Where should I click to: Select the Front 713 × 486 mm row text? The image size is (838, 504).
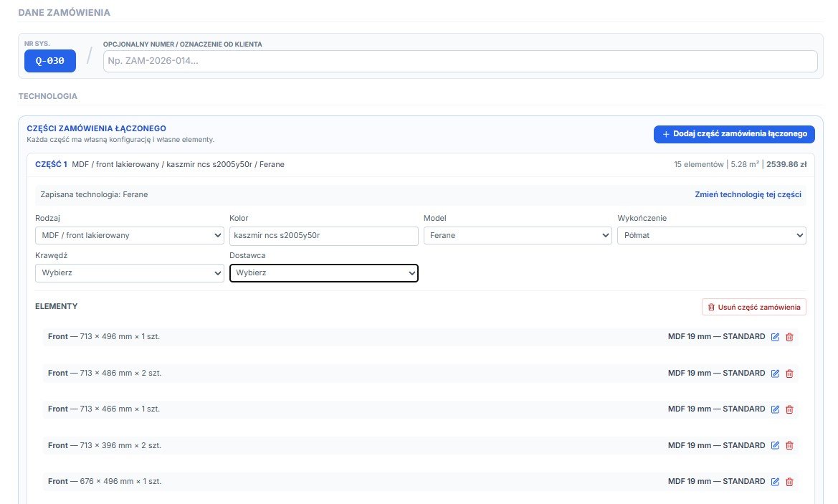(105, 373)
